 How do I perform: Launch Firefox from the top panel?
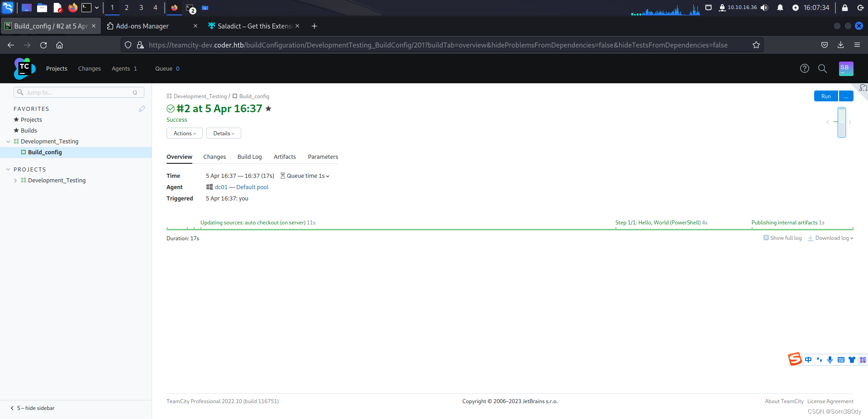[x=72, y=7]
